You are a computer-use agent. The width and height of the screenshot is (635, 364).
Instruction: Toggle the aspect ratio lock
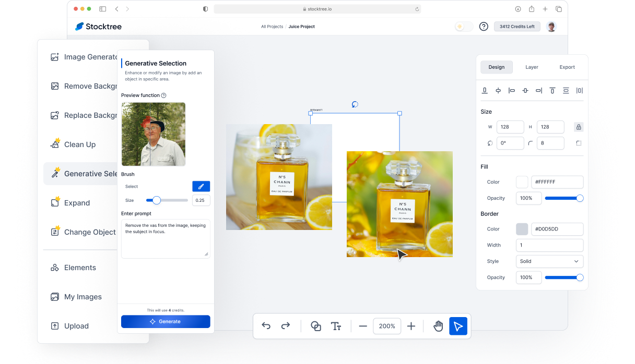click(x=578, y=127)
